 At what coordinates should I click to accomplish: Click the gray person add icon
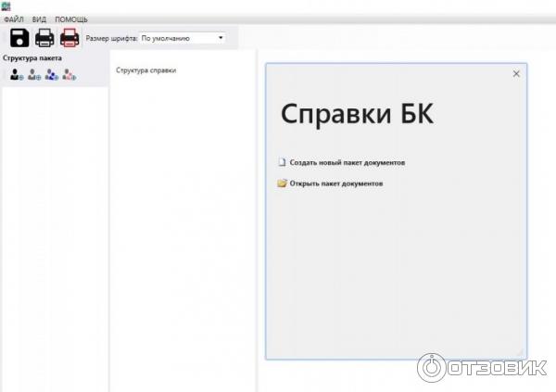34,76
